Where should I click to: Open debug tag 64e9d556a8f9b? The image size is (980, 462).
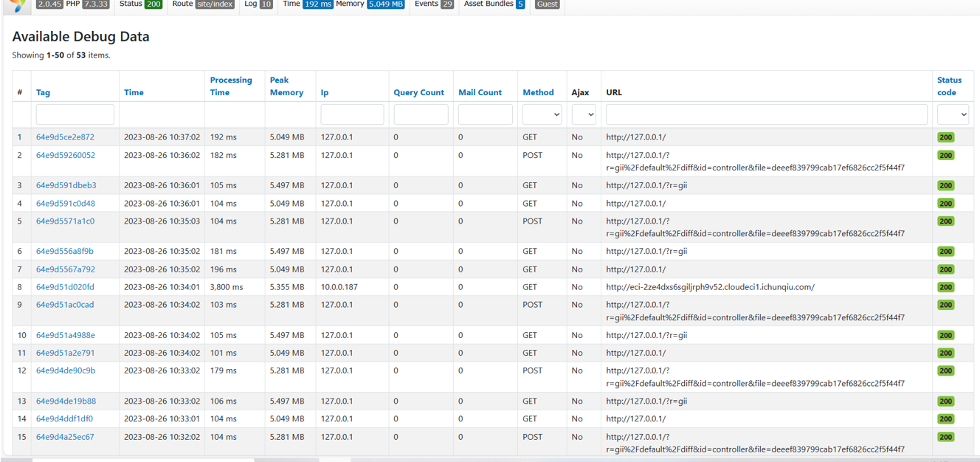coord(65,252)
